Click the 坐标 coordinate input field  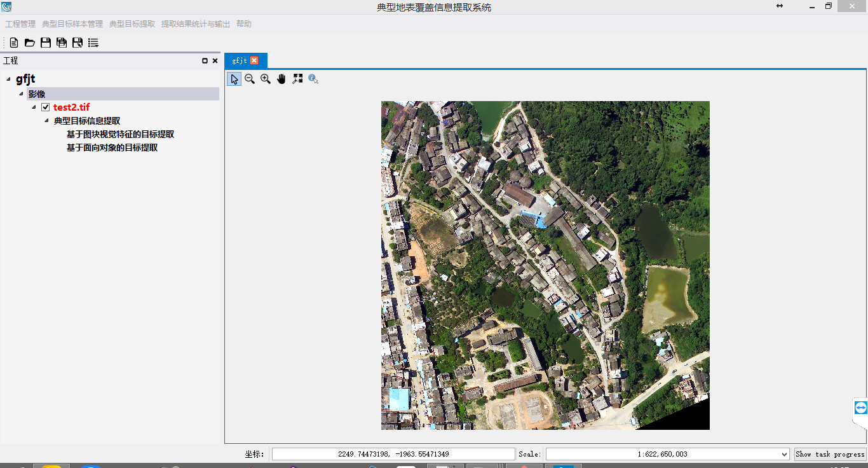(x=393, y=454)
